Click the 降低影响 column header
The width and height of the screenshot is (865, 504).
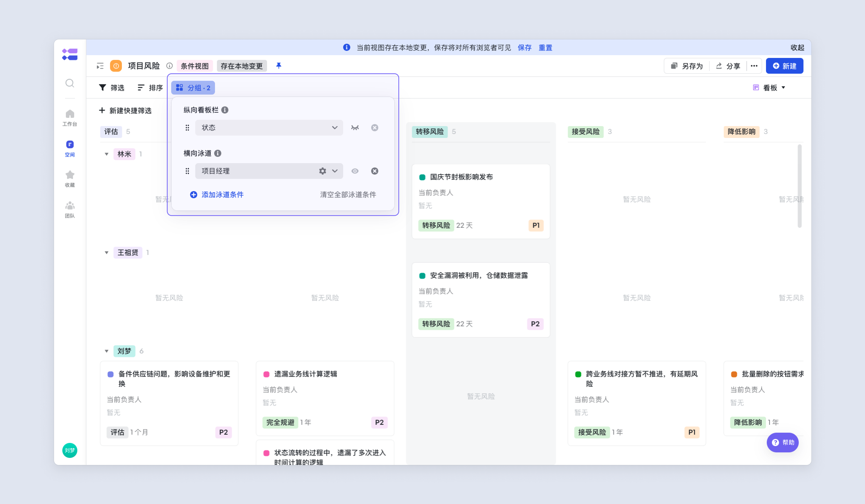741,132
